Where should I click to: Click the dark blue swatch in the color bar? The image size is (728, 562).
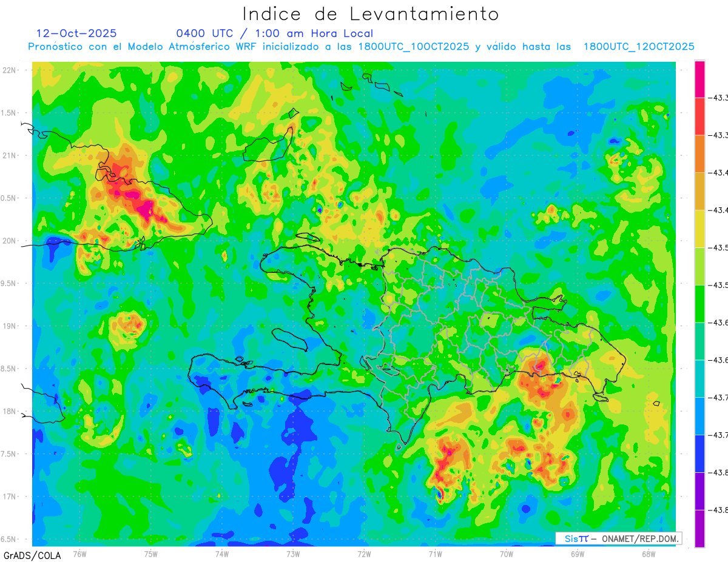coord(699,453)
